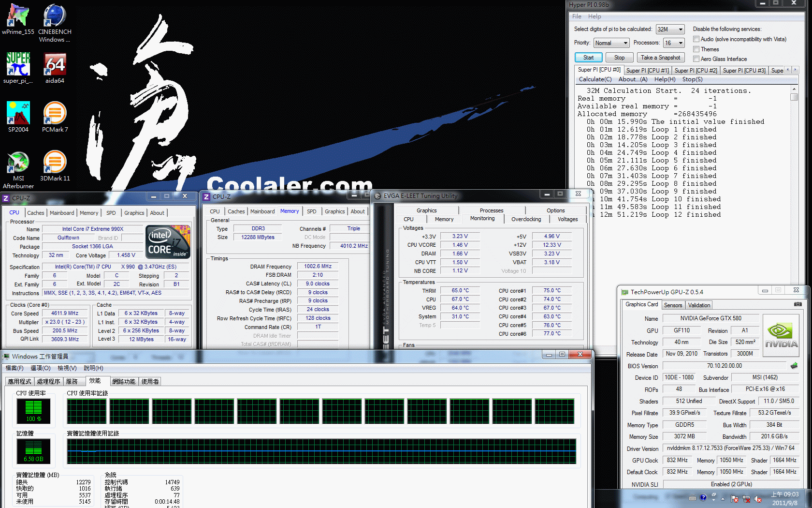Launch the super_pi desktop shortcut
Screen dimensions: 812x508
pos(18,68)
